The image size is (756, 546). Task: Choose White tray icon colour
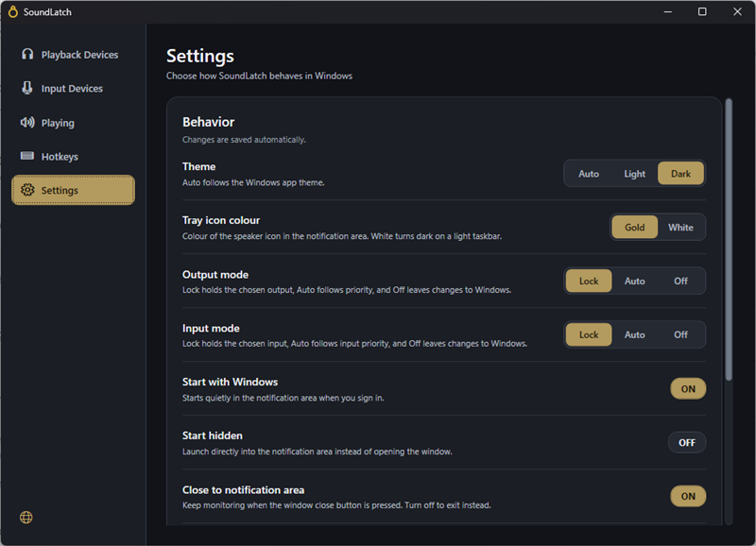click(x=680, y=227)
